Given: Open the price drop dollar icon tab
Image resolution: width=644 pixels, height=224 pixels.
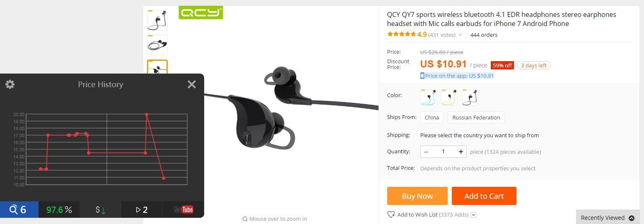Looking at the screenshot, I should click(x=100, y=210).
